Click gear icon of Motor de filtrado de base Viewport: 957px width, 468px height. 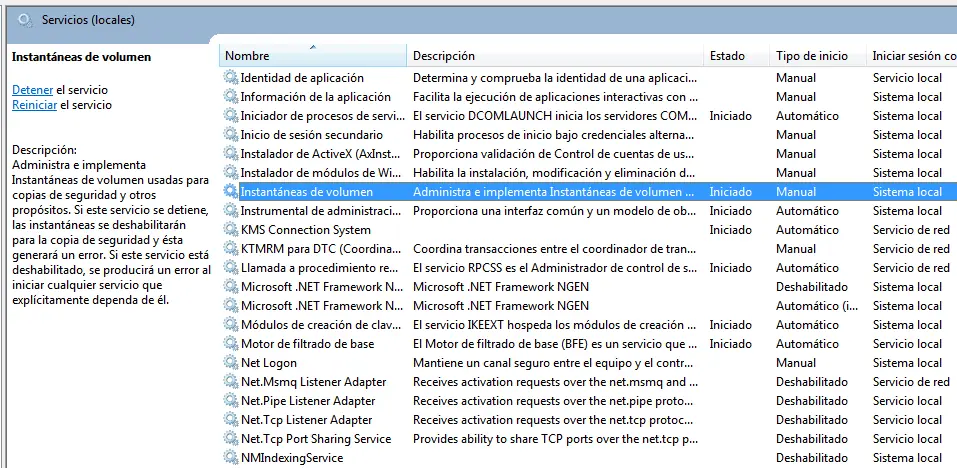pos(231,344)
